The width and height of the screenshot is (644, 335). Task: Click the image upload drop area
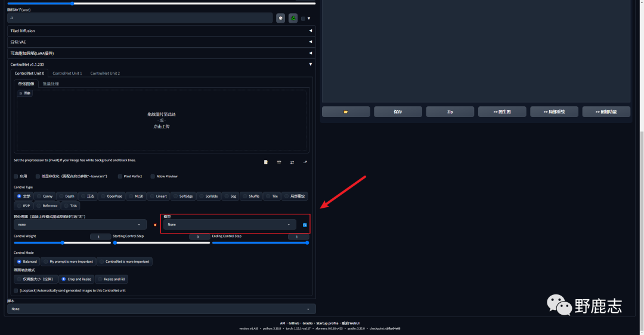click(x=162, y=120)
